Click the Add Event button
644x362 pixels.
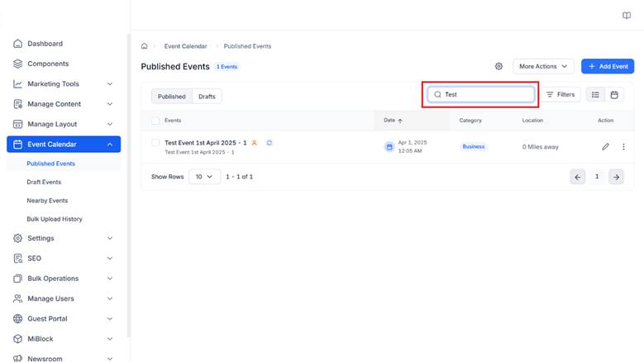pyautogui.click(x=608, y=66)
